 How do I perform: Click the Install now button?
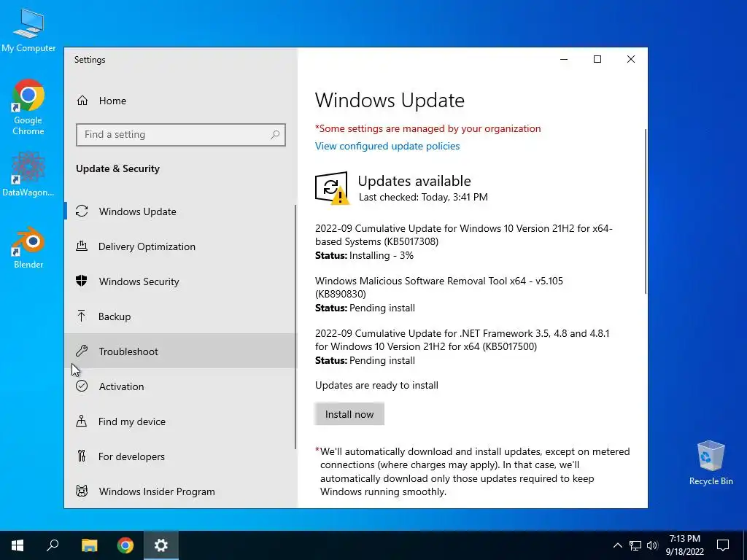coord(349,414)
